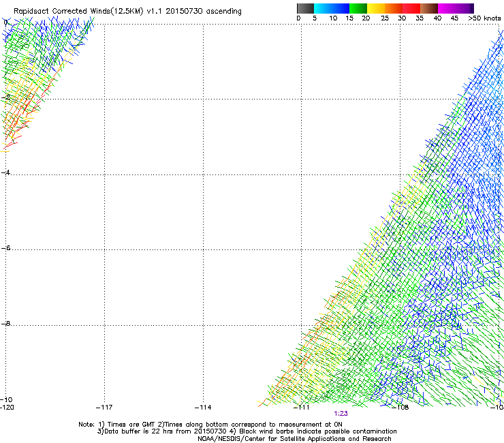Screen dimensions: 504x443
Task: Click the orange 25-30 knots legend segment
Action: [394, 8]
